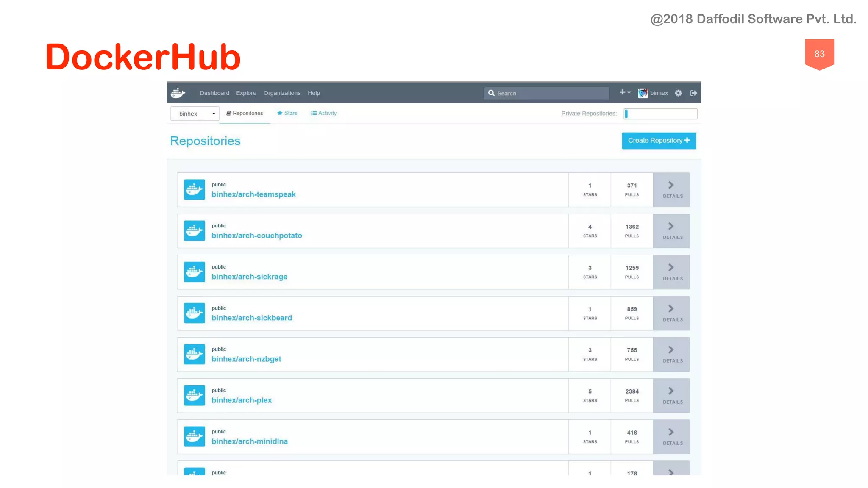This screenshot has height=488, width=868.
Task: Click the 2384 Pulls count
Action: click(x=632, y=396)
